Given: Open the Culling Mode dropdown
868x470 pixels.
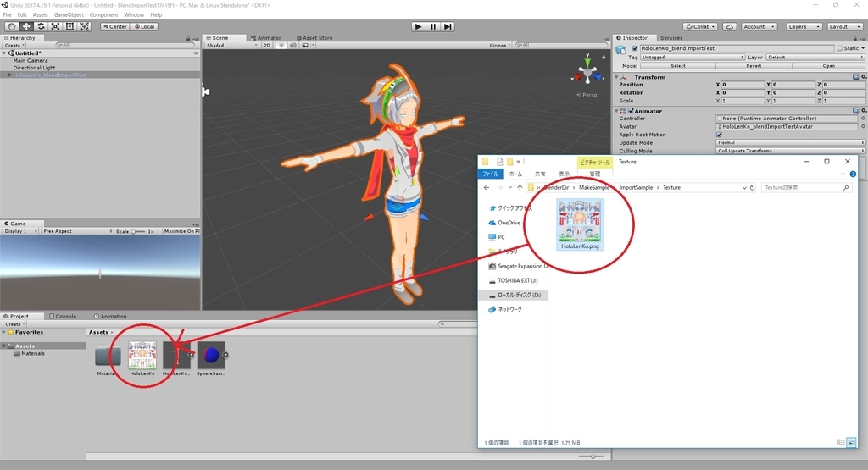Looking at the screenshot, I should click(790, 151).
